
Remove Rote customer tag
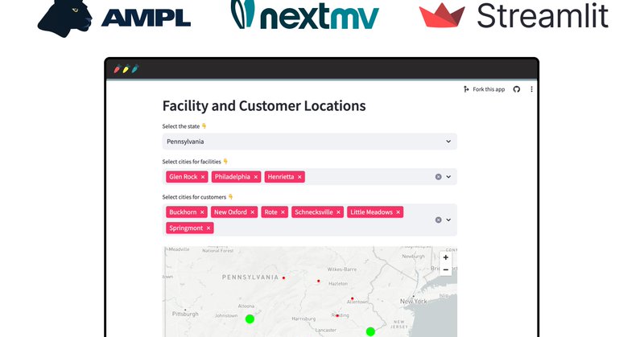pyautogui.click(x=283, y=212)
